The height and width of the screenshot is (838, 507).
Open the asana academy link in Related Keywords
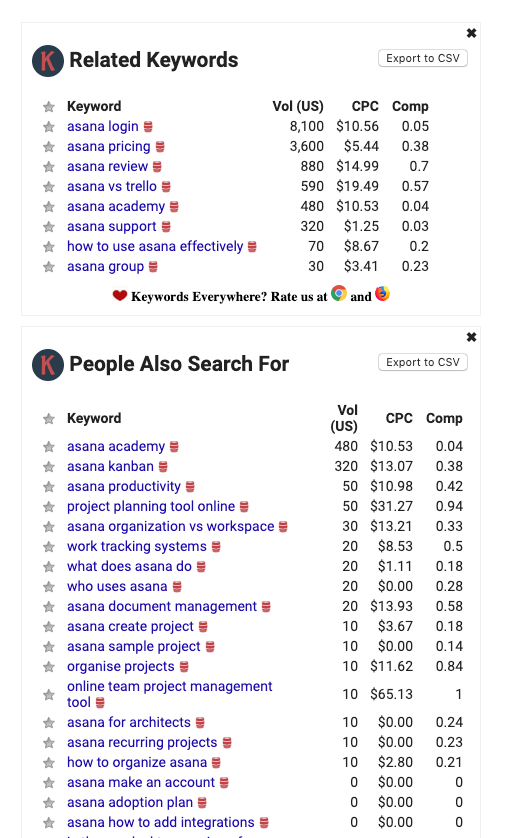tap(116, 206)
